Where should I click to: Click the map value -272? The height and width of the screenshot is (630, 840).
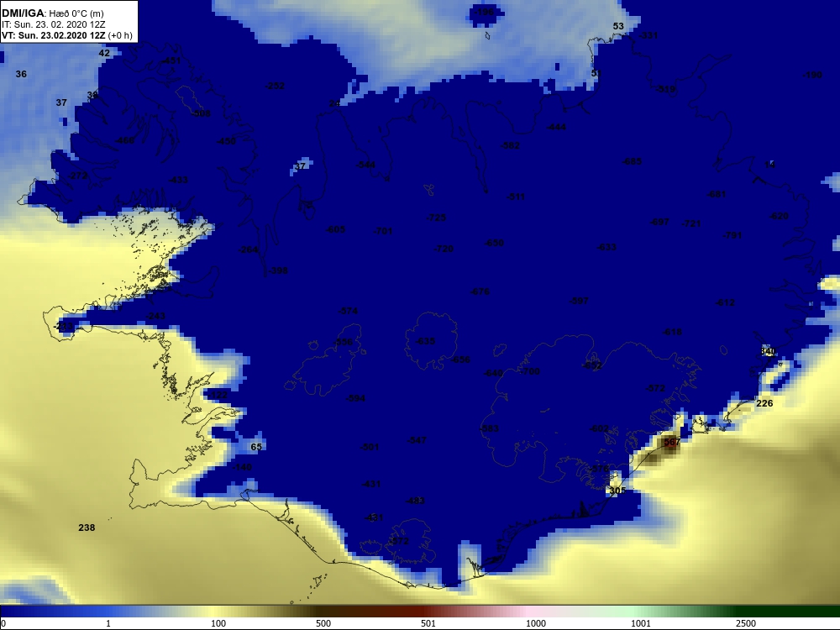pyautogui.click(x=77, y=176)
